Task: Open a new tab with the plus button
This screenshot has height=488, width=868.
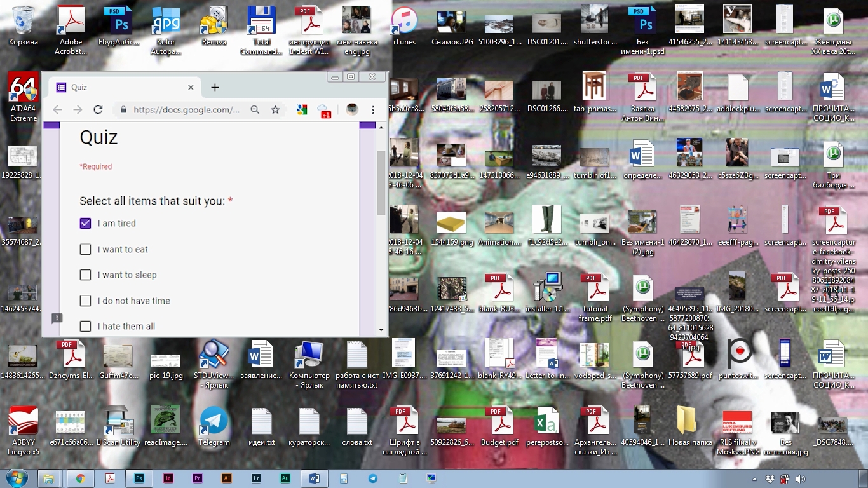Action: tap(215, 88)
